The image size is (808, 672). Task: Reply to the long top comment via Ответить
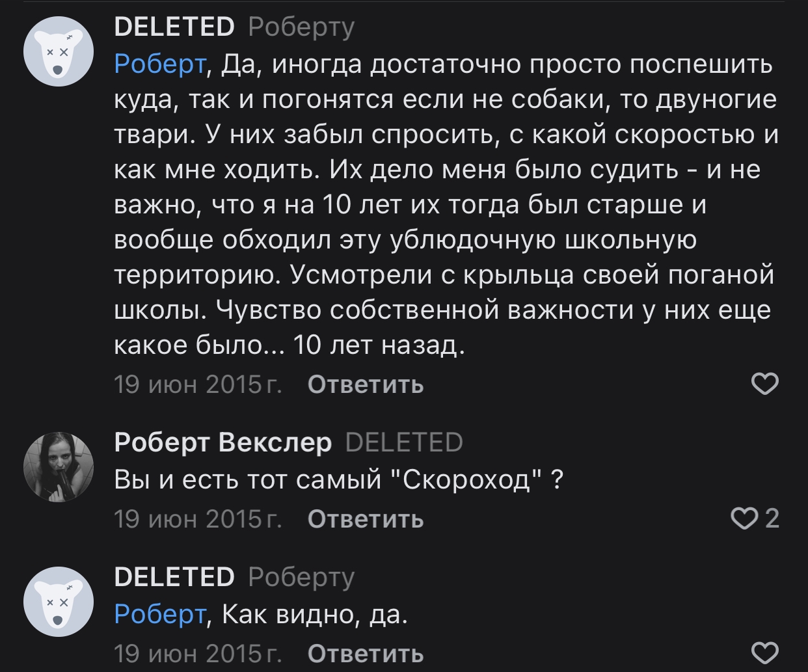(365, 385)
